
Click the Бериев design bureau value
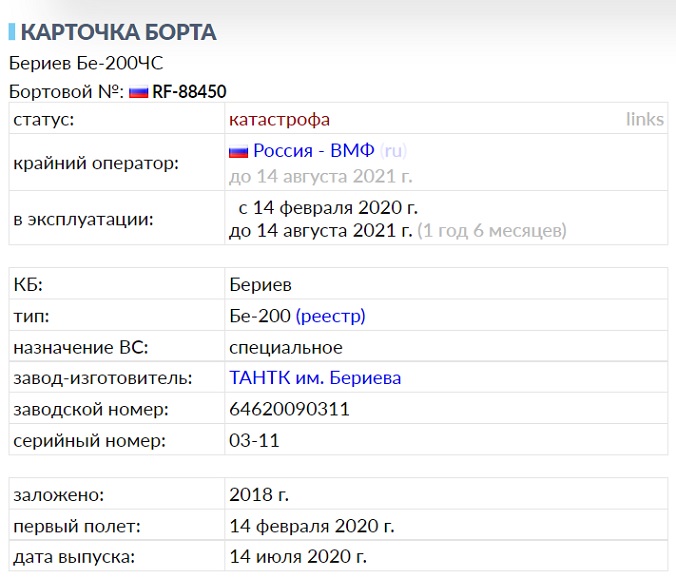(260, 284)
